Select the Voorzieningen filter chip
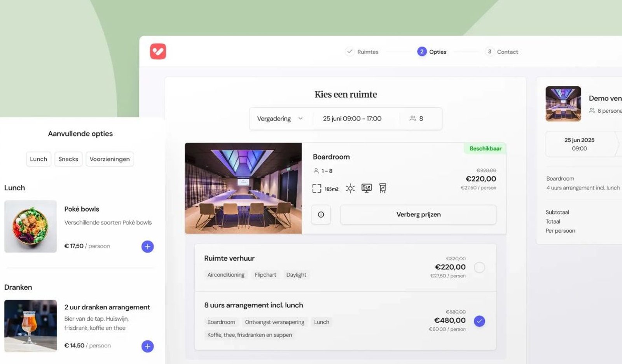 (x=110, y=159)
